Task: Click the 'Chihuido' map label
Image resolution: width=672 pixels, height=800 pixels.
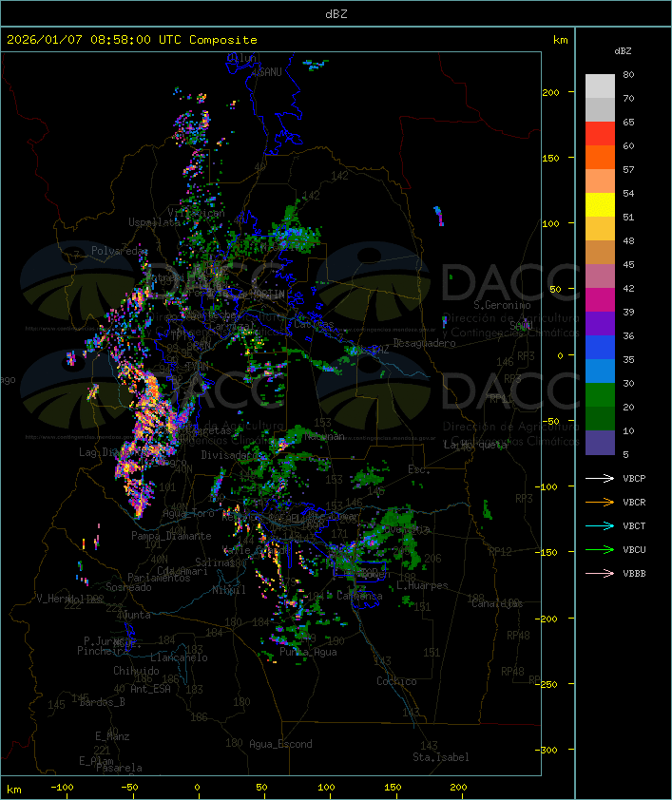Action: coord(136,671)
